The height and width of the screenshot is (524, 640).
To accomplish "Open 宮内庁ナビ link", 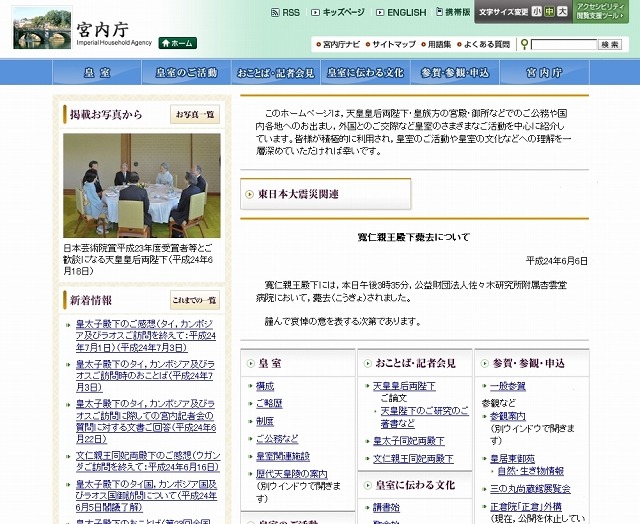I will [338, 44].
